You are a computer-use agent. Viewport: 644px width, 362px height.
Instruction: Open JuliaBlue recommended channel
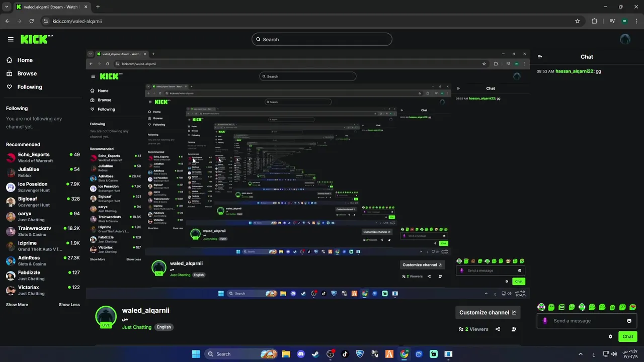(x=43, y=172)
